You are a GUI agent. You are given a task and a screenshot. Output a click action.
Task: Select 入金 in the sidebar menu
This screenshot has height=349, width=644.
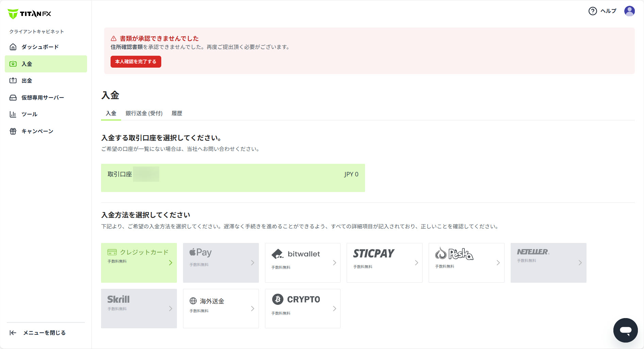(x=46, y=64)
